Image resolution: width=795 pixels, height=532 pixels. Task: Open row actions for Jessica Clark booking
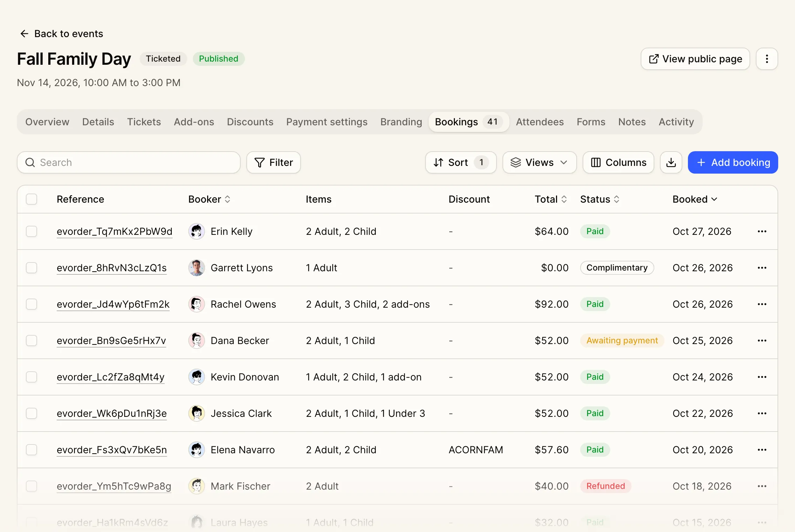pyautogui.click(x=762, y=413)
